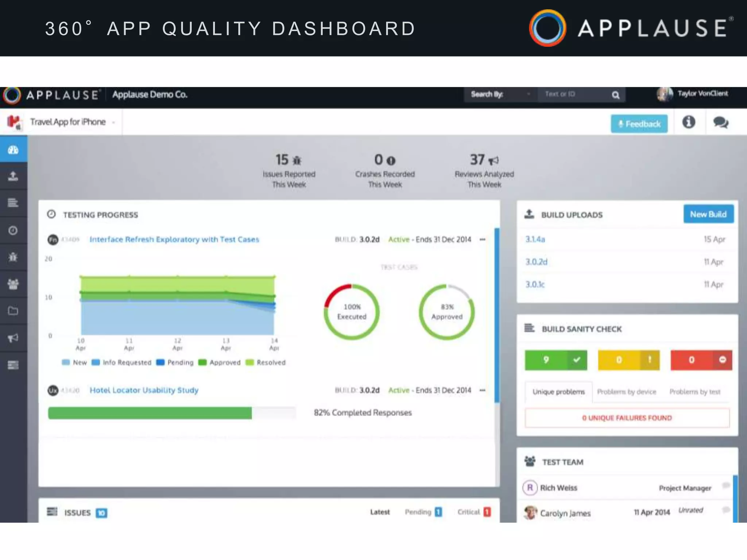747x560 pixels.
Task: Click the New Build button
Action: click(708, 214)
